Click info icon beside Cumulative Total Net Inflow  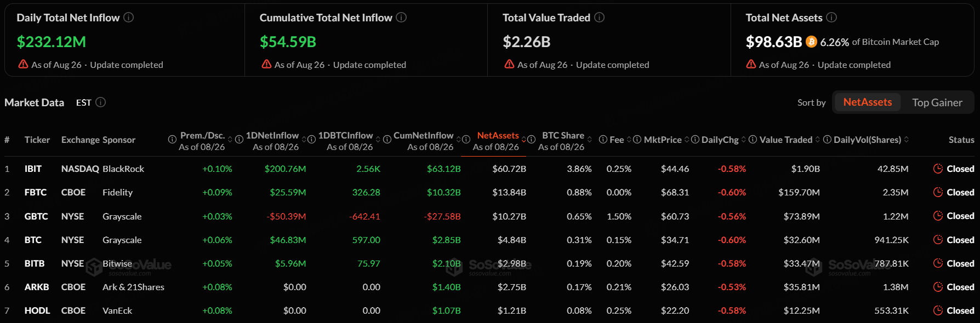pyautogui.click(x=401, y=18)
